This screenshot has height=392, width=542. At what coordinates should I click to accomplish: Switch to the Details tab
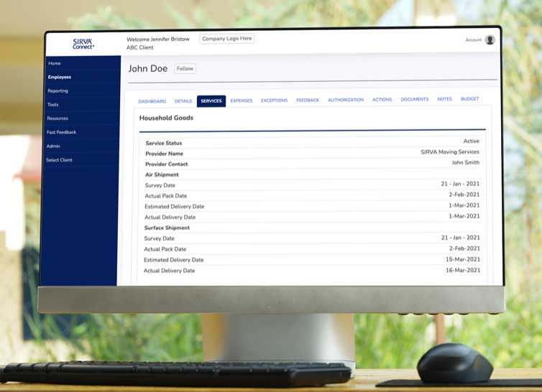point(183,101)
